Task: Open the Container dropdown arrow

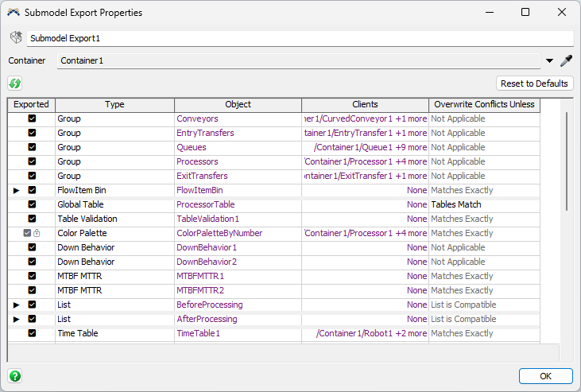Action: (x=549, y=61)
